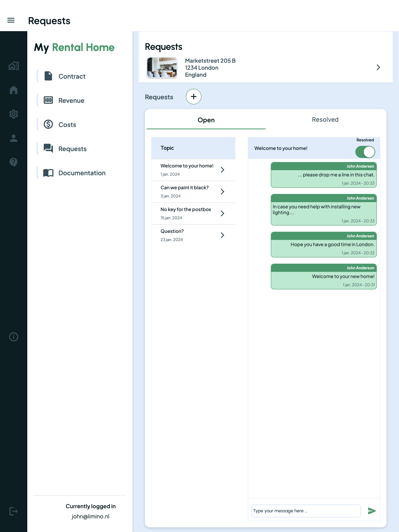Click the Contract document icon
This screenshot has width=399, height=532.
[x=48, y=76]
